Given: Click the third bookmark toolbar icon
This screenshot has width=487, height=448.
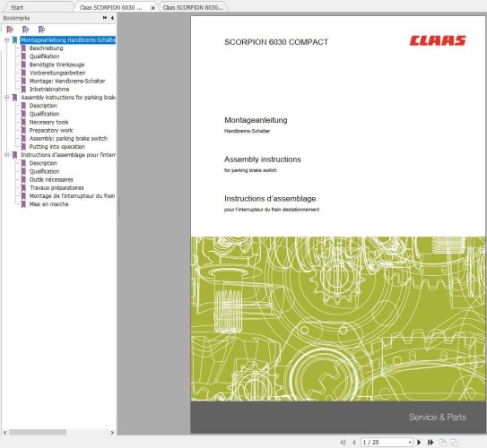Looking at the screenshot, I should (x=41, y=30).
